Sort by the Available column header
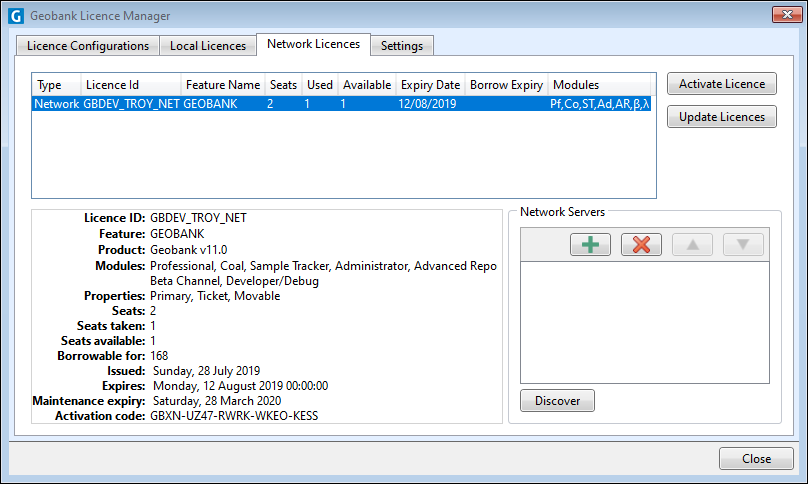 367,85
